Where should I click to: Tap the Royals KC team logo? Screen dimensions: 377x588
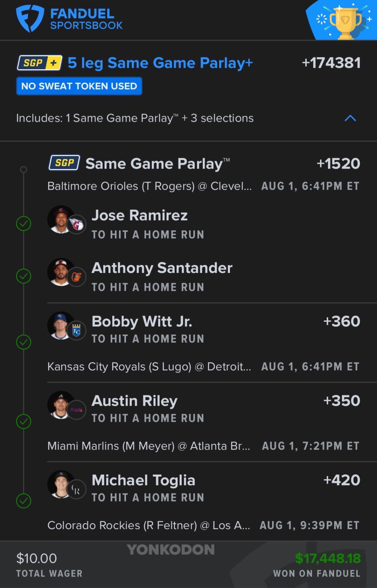pos(77,330)
